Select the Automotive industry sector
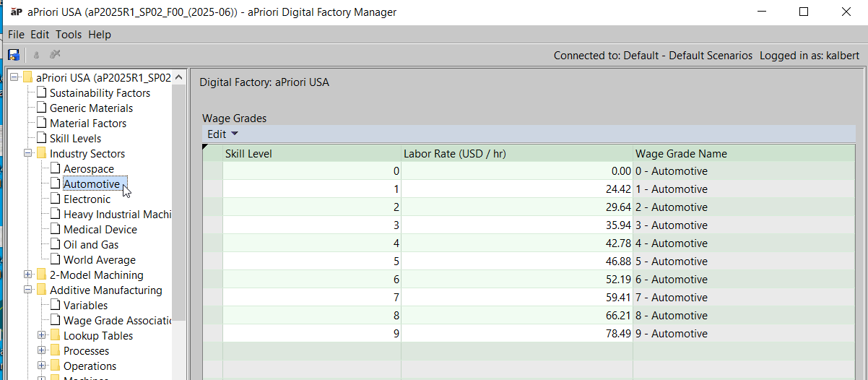The image size is (868, 380). point(92,183)
